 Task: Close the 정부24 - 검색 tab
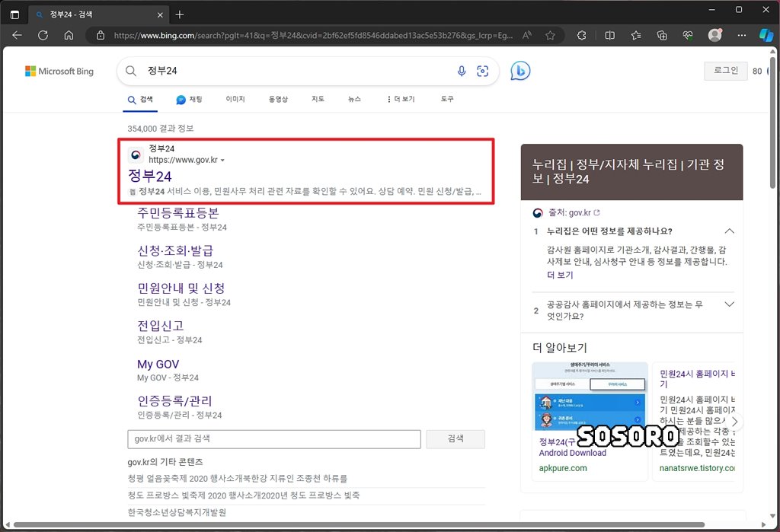[x=160, y=15]
